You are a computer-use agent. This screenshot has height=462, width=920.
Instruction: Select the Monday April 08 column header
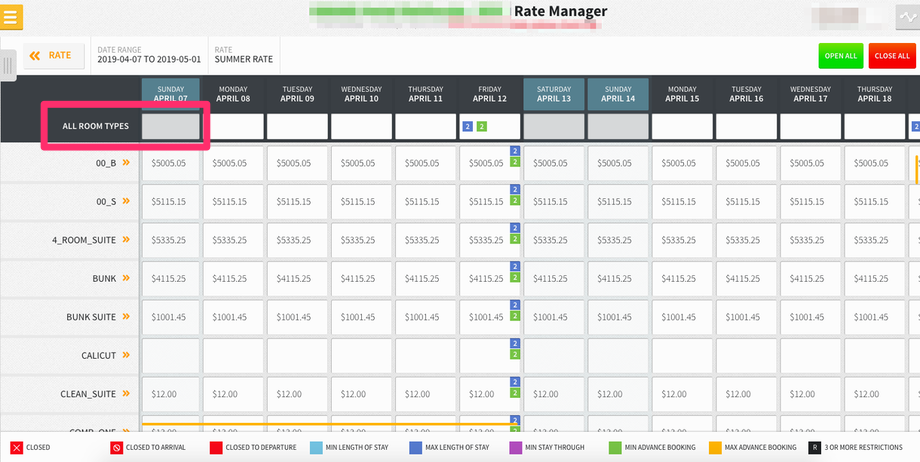(x=233, y=94)
